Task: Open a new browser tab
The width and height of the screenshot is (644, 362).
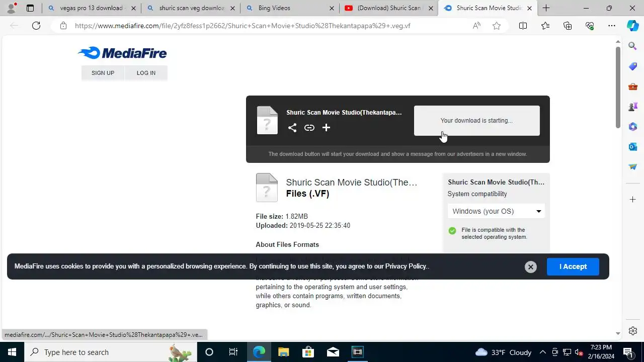Action: pos(546,8)
